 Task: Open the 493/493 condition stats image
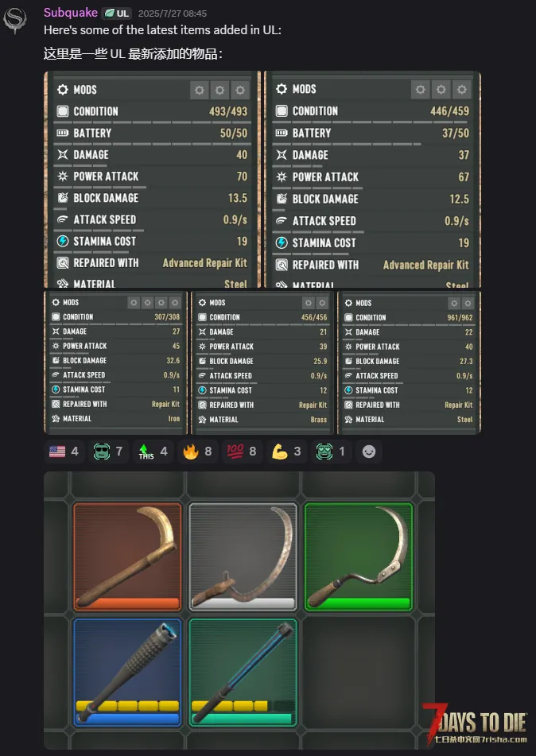coord(152,180)
